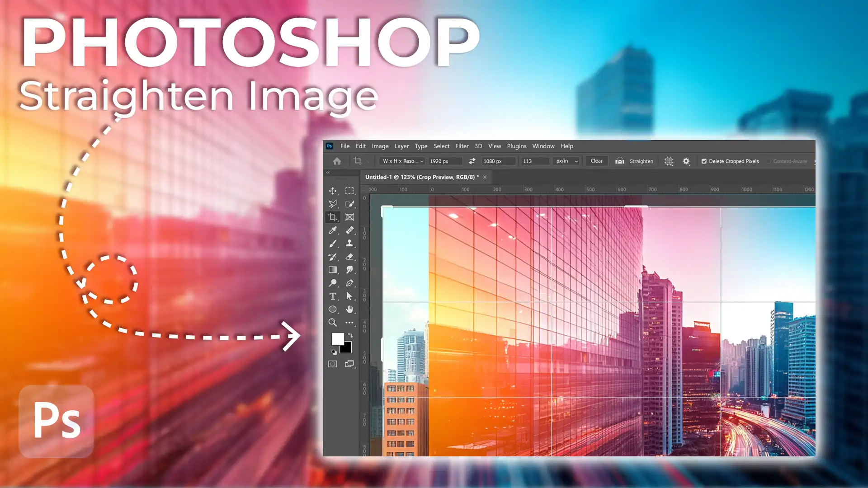Toggle Quick Mask mode
868x488 pixels.
(x=333, y=364)
